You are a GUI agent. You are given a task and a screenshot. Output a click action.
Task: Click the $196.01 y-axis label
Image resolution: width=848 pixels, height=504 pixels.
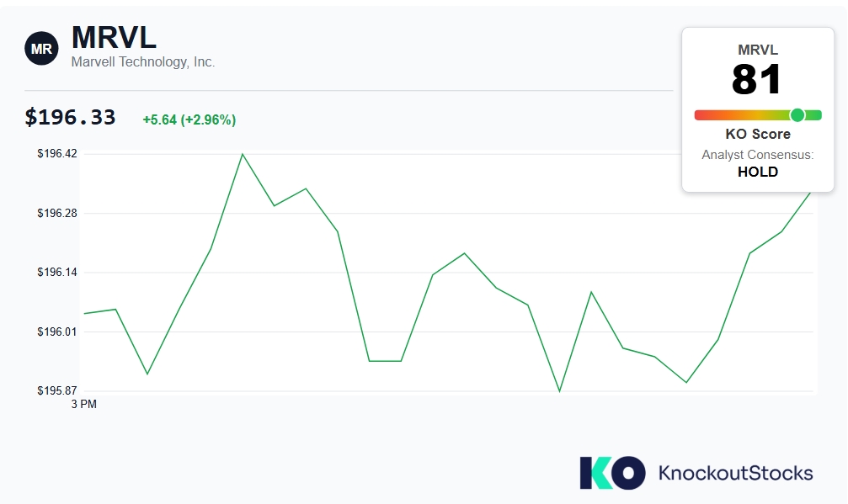point(56,332)
